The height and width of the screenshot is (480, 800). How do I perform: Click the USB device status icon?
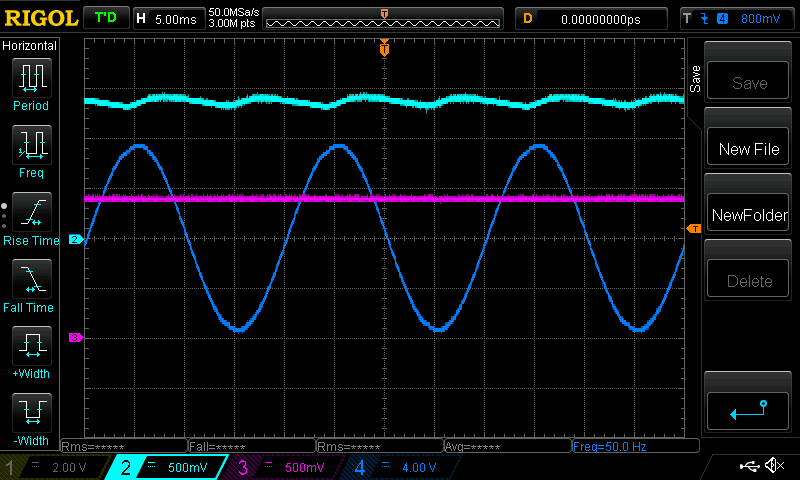(750, 466)
